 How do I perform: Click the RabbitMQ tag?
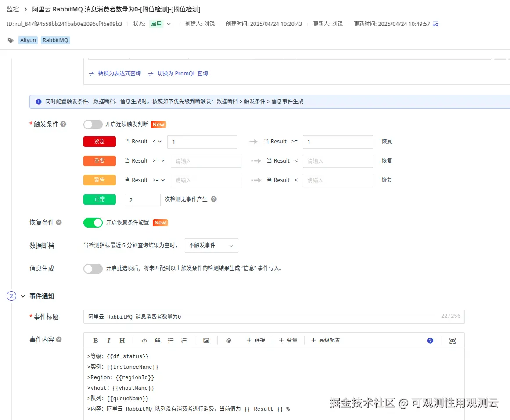55,40
